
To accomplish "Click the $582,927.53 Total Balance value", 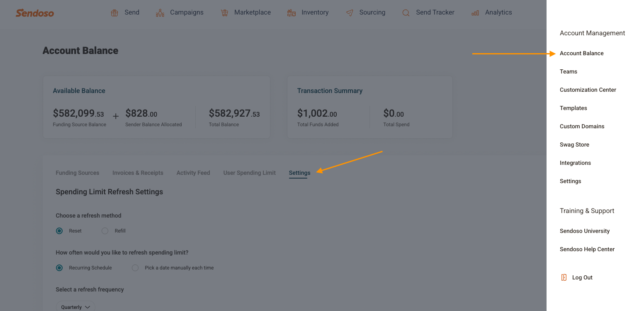I will [234, 113].
